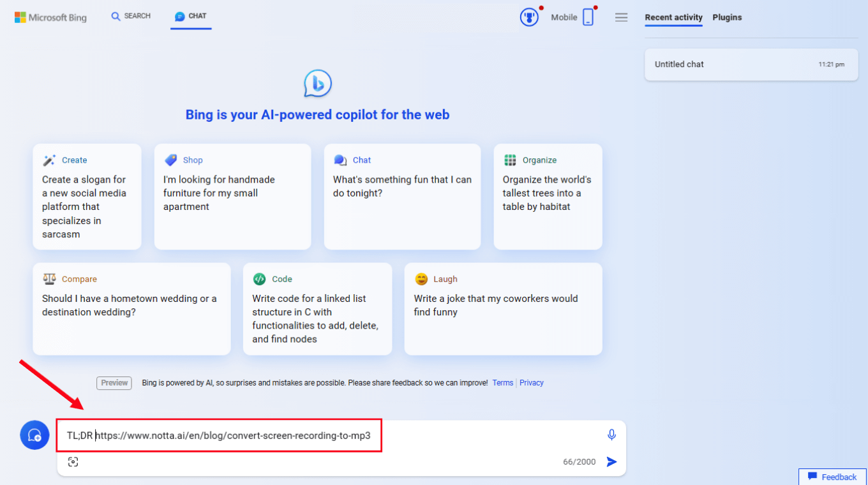Switch to the Plugins tab

click(x=727, y=18)
